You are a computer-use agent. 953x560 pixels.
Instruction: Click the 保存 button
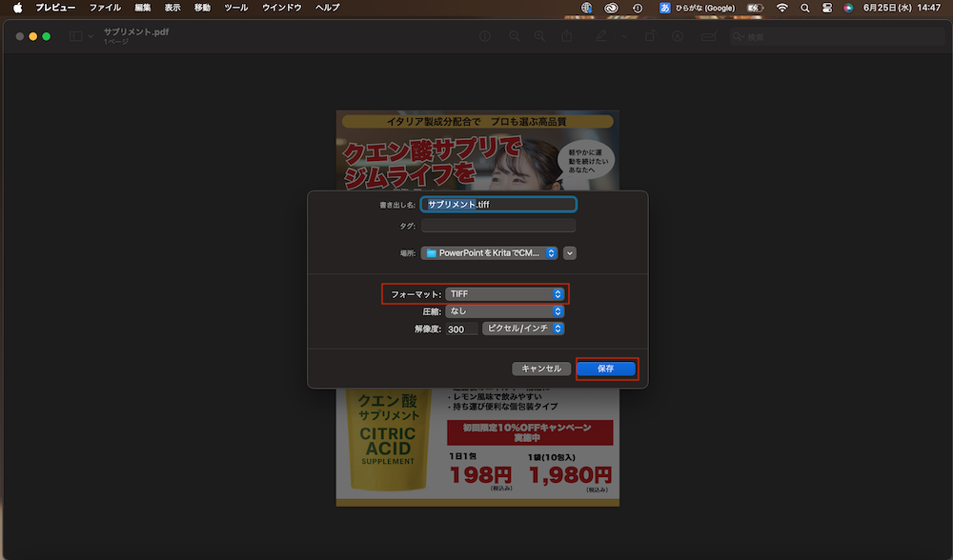(x=606, y=369)
